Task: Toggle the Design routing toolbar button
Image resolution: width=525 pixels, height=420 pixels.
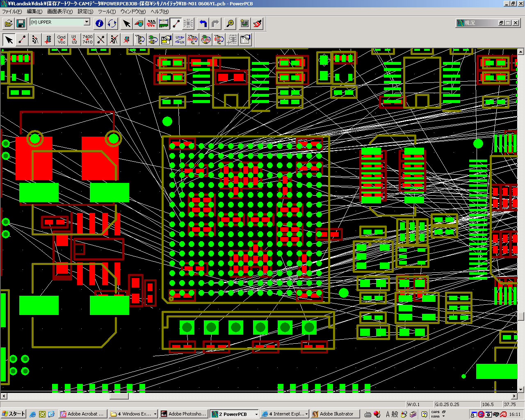Action: click(x=151, y=23)
